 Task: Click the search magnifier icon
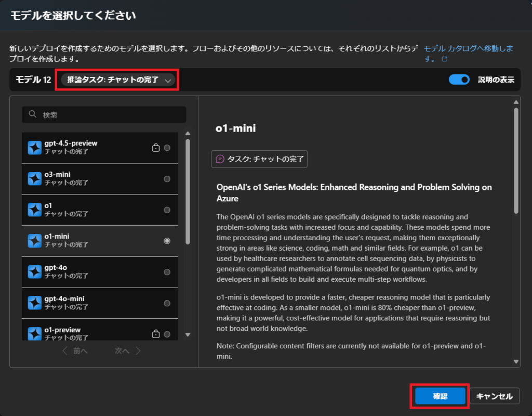click(33, 114)
